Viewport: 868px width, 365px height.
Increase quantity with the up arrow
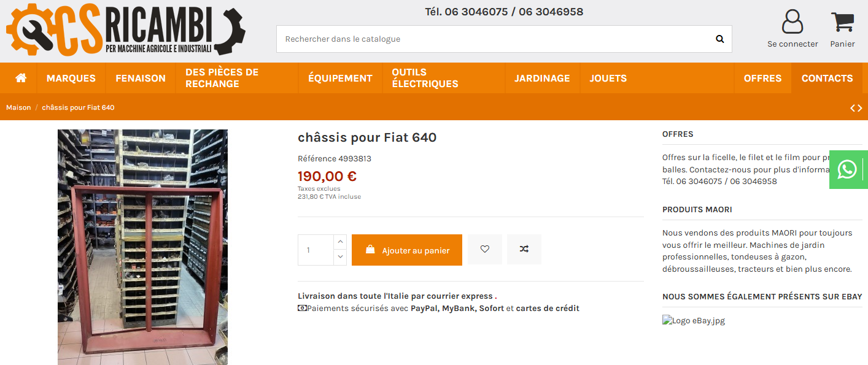pos(340,242)
